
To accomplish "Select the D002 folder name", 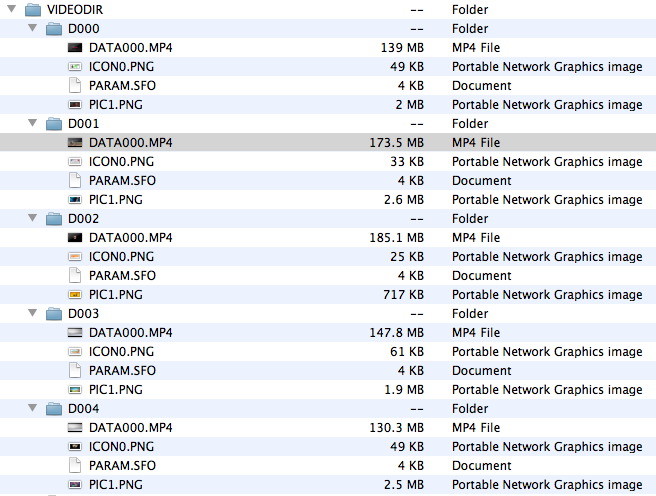I will click(84, 219).
